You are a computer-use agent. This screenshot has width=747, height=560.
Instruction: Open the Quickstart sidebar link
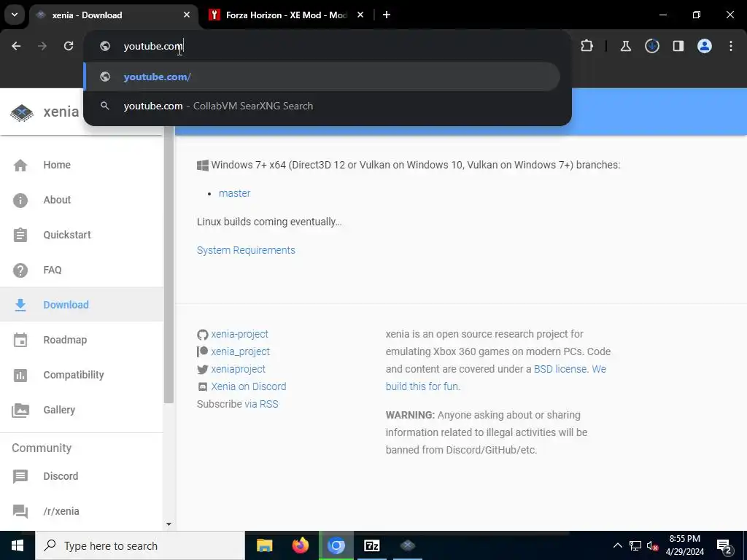[66, 235]
